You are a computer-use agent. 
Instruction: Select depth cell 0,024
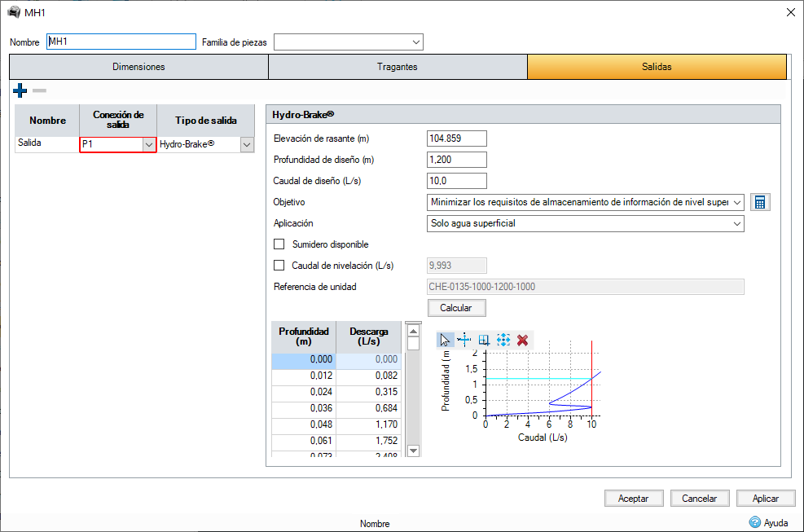(x=304, y=392)
